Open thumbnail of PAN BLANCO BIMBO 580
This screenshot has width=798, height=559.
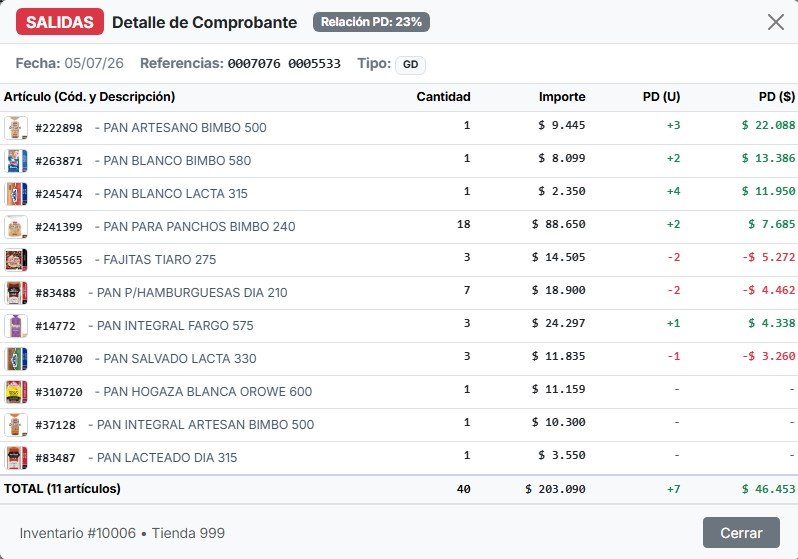16,160
